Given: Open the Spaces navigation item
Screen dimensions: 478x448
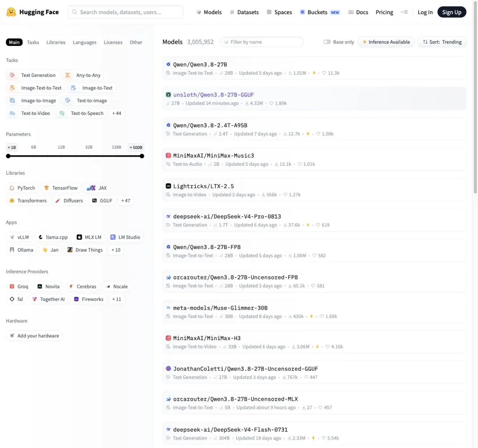Looking at the screenshot, I should 279,12.
